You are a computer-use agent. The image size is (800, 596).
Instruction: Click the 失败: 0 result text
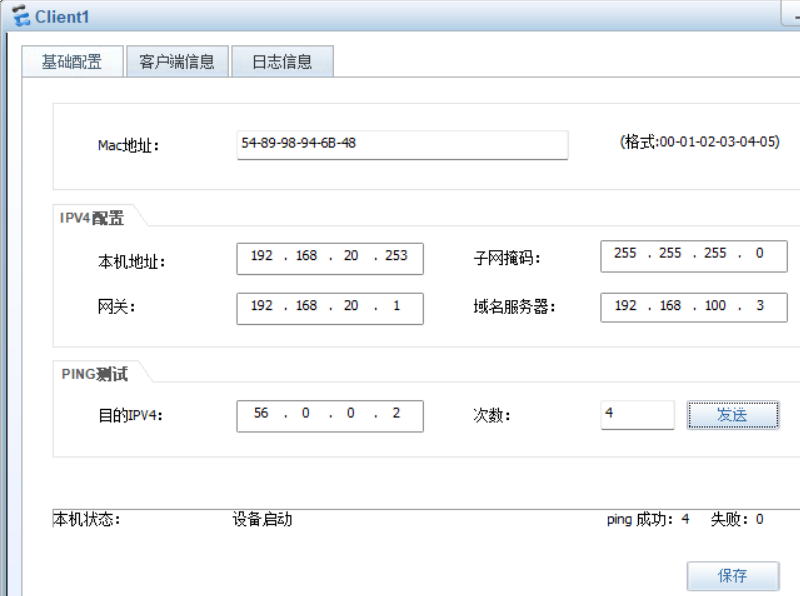click(x=737, y=519)
